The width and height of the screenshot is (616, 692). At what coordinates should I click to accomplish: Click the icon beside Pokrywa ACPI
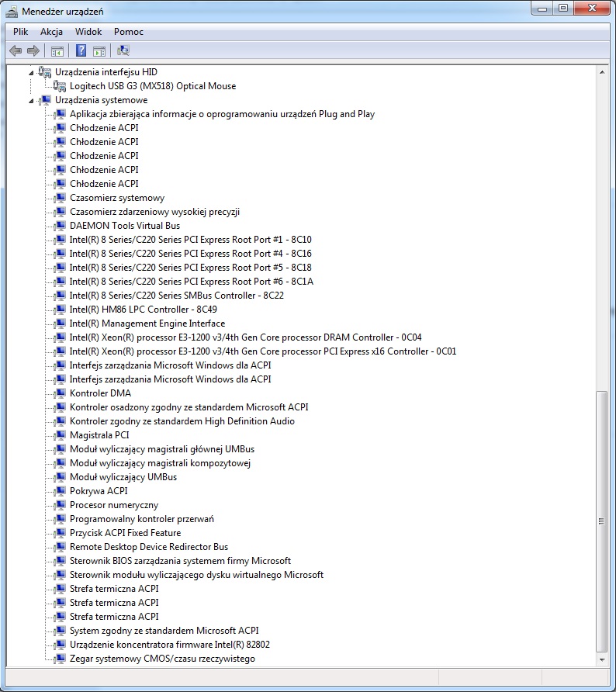60,491
